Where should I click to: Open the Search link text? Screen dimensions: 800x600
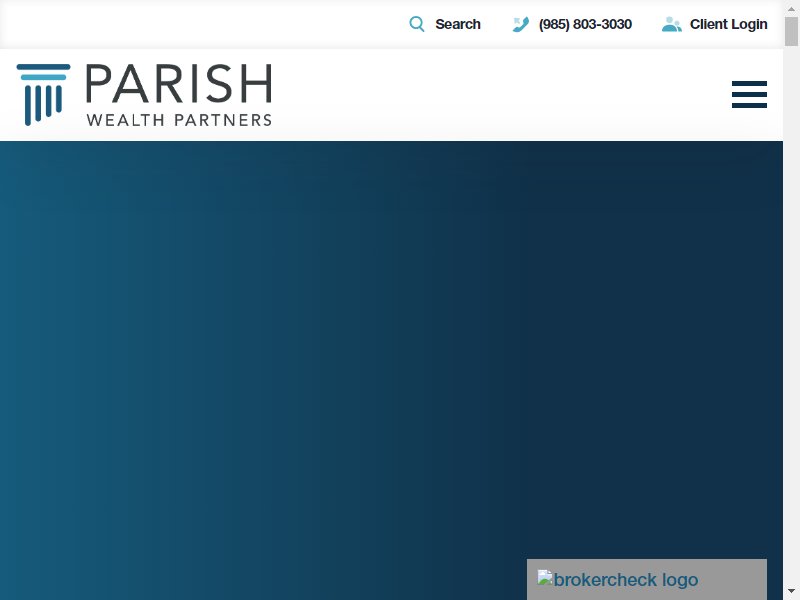tap(458, 24)
